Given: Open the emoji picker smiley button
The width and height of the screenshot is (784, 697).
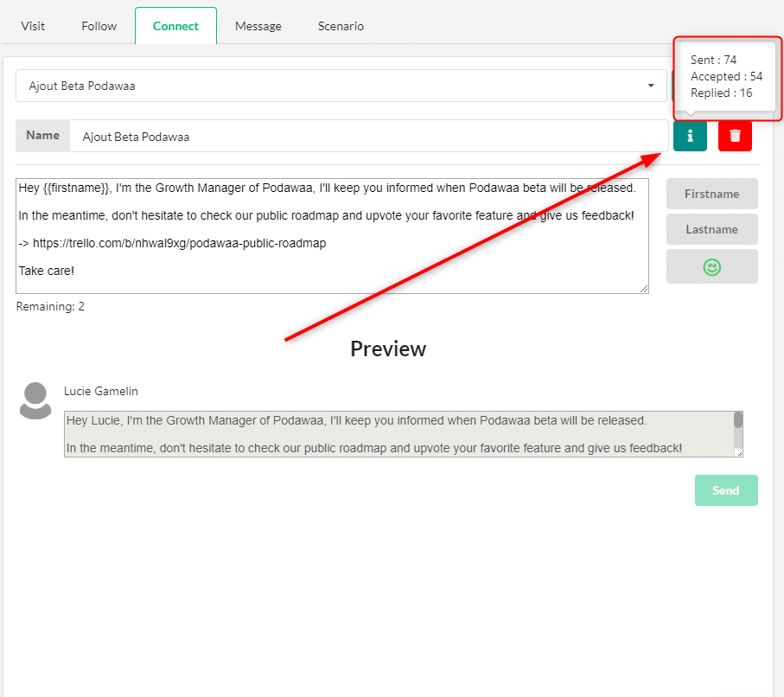Looking at the screenshot, I should 712,266.
